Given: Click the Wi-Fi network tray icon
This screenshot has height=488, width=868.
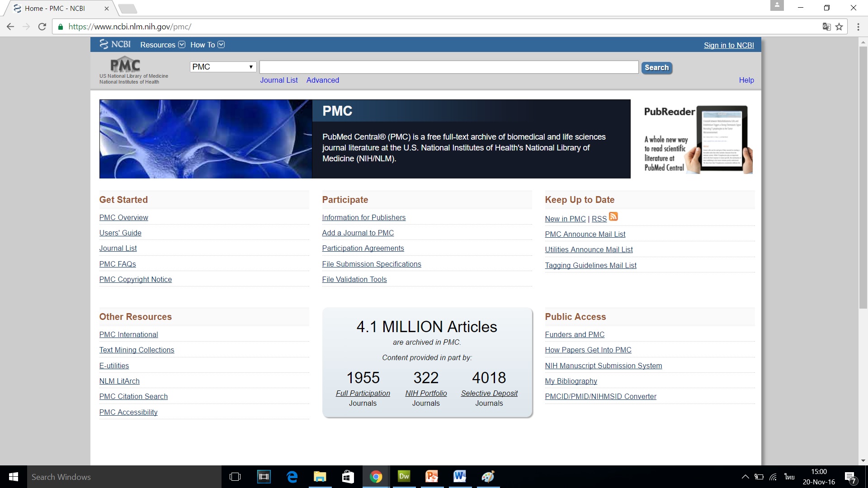Looking at the screenshot, I should (x=774, y=477).
